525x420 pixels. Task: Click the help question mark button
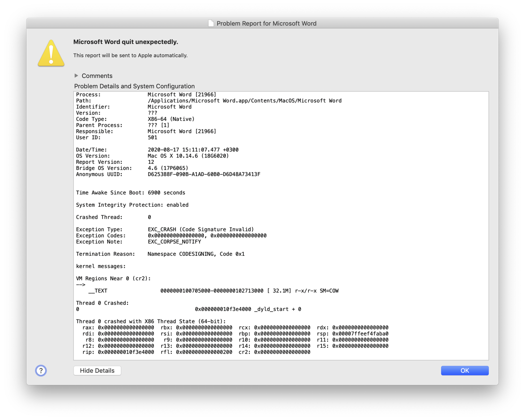click(41, 370)
